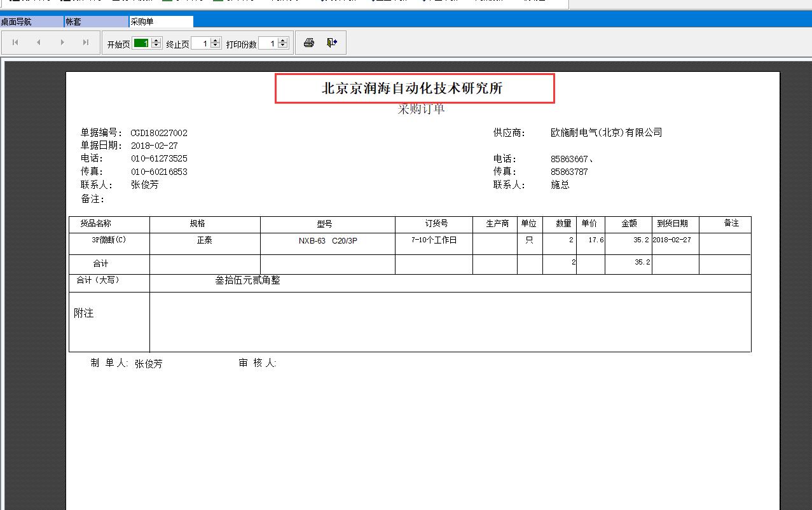Increase the 终止页 value with up arrow
812x510 pixels.
[x=215, y=41]
